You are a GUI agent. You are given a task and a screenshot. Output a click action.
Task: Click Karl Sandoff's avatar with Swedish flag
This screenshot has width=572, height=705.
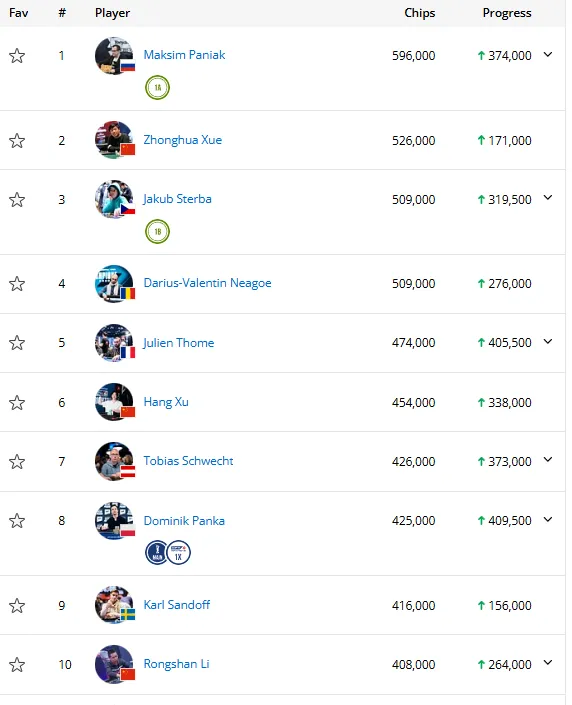[x=114, y=605]
